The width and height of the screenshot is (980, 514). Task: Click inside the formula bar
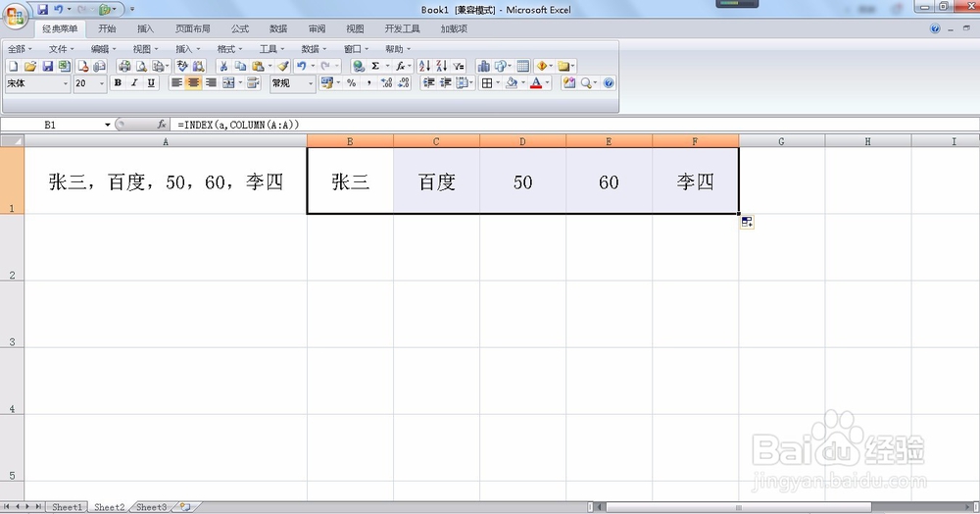point(575,125)
